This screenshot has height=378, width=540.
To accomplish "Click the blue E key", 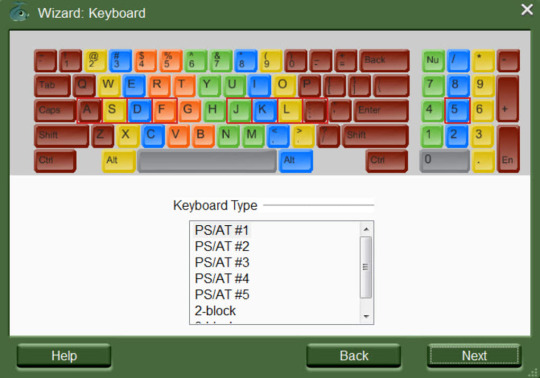I will (134, 85).
